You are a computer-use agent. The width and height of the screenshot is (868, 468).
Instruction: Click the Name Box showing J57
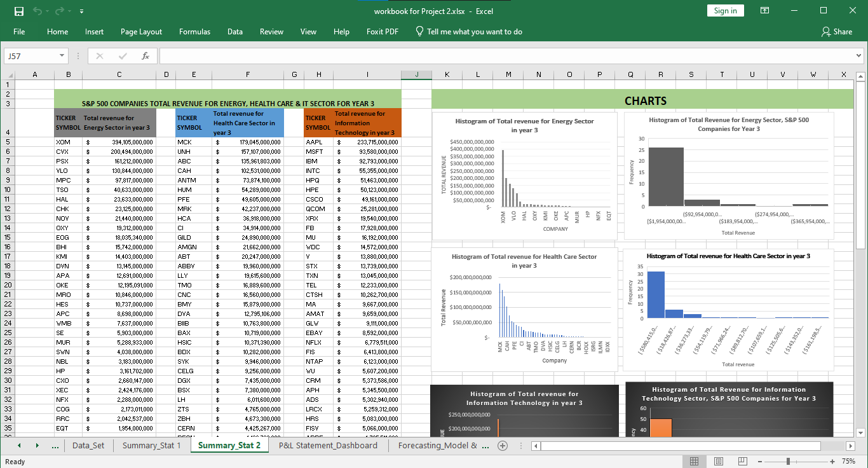click(31, 56)
